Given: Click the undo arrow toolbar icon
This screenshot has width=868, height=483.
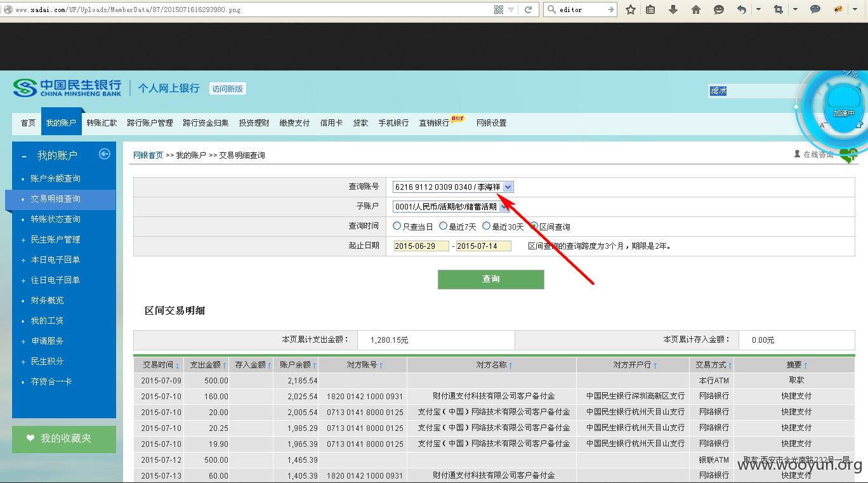Looking at the screenshot, I should 742,10.
